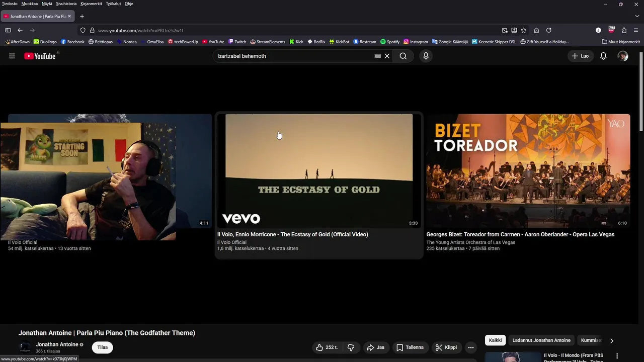Open the Ohje menu
This screenshot has height=362, width=644.
pyautogui.click(x=129, y=4)
